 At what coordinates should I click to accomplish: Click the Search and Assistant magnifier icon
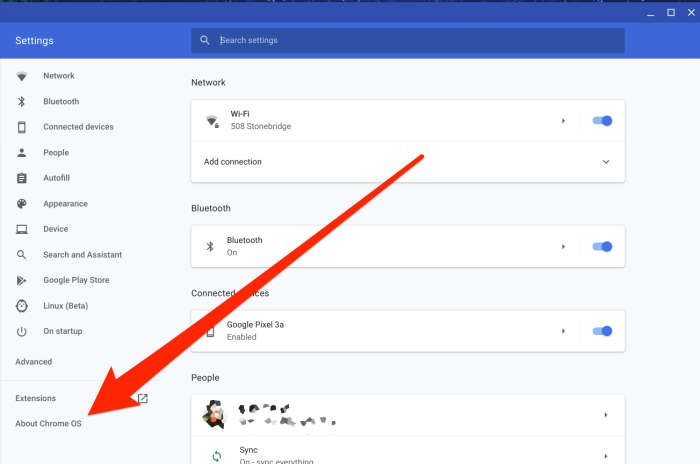(21, 255)
